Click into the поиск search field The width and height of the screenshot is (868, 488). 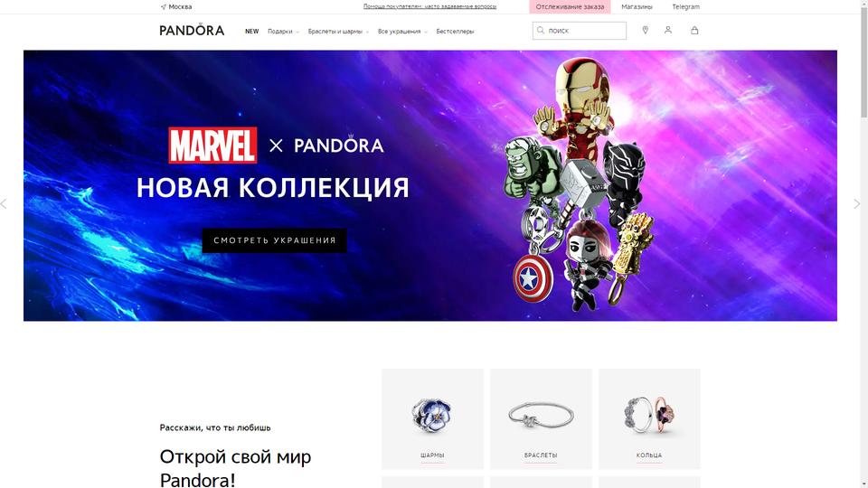point(580,31)
